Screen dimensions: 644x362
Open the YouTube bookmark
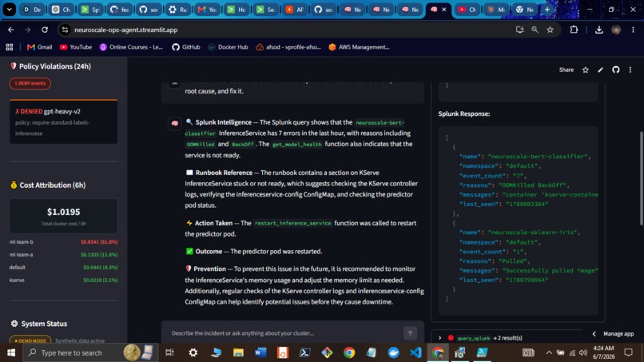pos(76,47)
